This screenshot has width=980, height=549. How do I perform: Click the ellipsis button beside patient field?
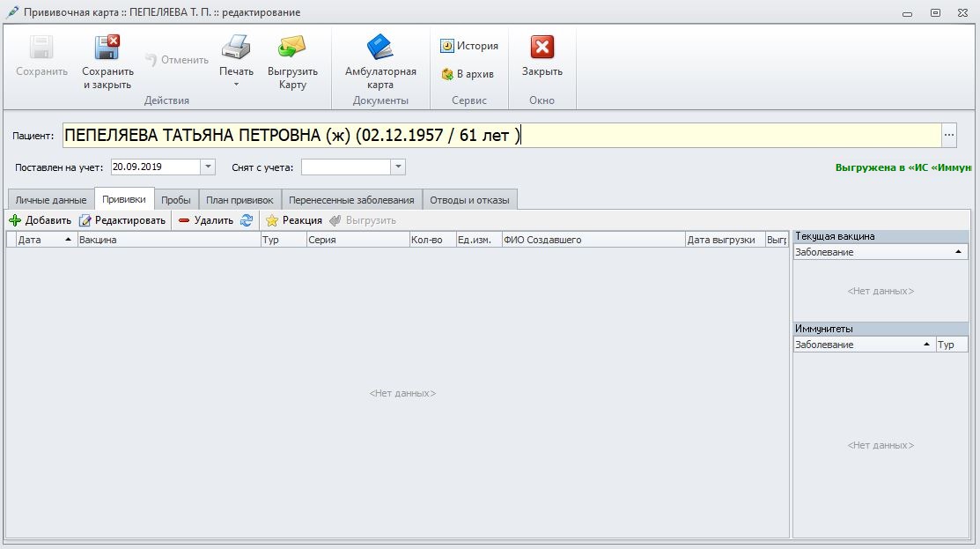pyautogui.click(x=948, y=136)
